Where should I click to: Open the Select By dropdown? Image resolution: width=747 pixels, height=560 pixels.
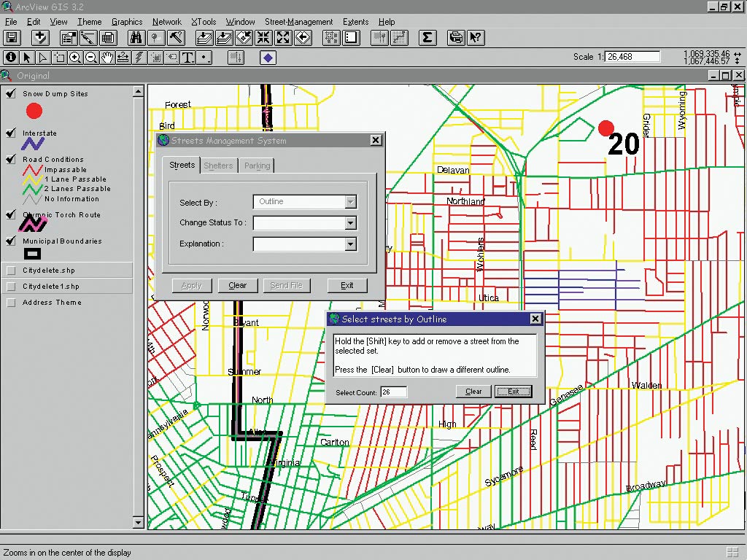[x=351, y=202]
